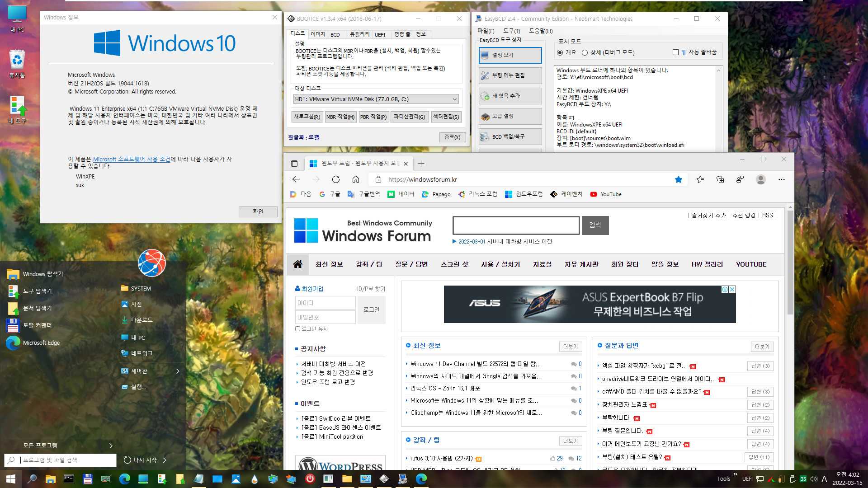The width and height of the screenshot is (868, 488).
Task: Open Edge favorites list icon
Action: [700, 179]
